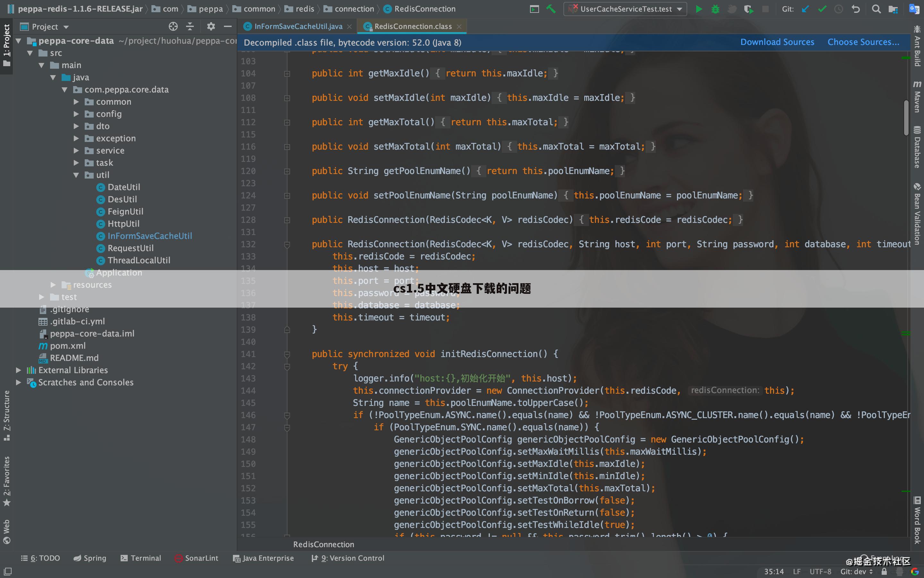This screenshot has width=924, height=578.
Task: Open 9: Version Control tool window
Action: (348, 558)
